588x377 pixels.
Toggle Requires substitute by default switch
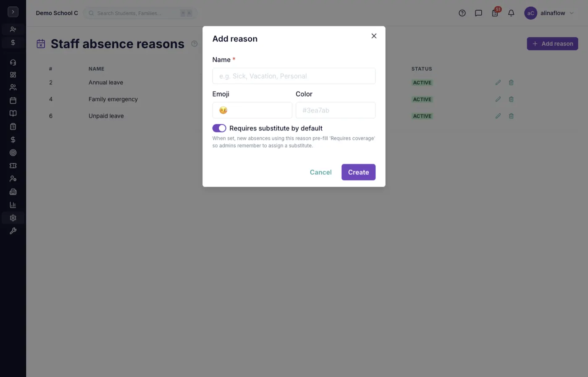(x=219, y=128)
